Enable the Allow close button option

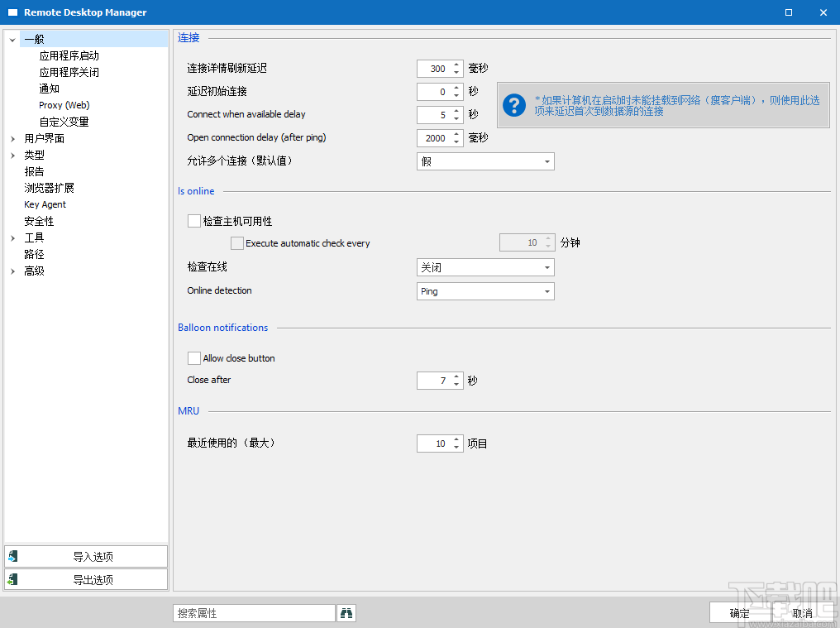tap(194, 357)
